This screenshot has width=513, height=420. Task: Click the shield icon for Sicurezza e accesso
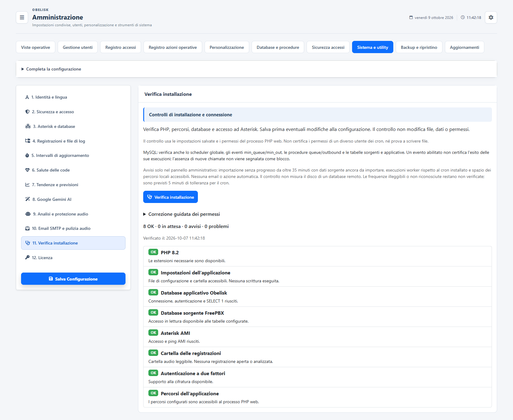27,112
